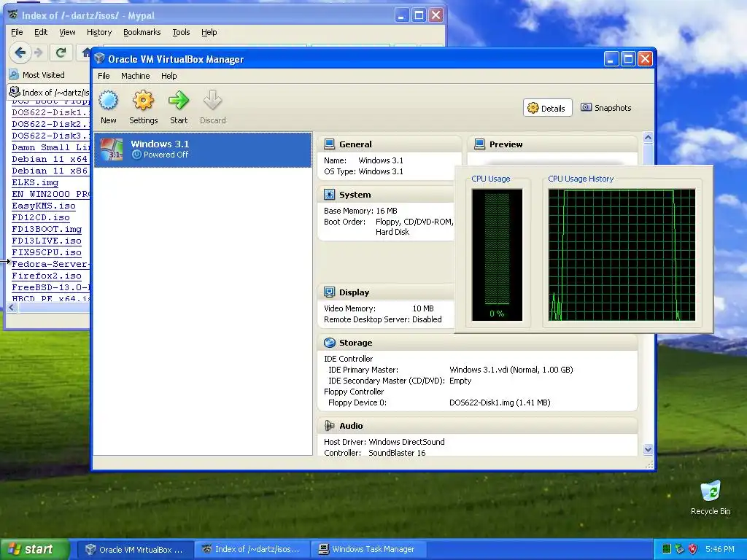Reload the page in Mypal
This screenshot has height=560, width=747.
tap(61, 52)
